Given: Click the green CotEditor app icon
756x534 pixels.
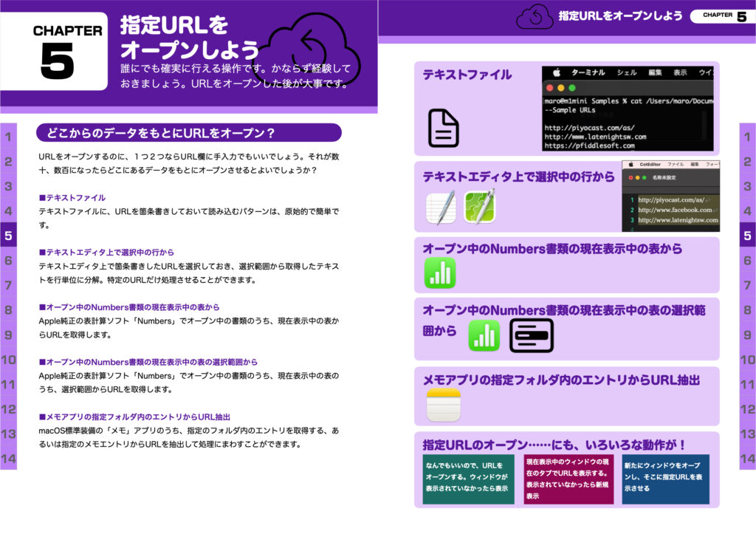Looking at the screenshot, I should click(479, 208).
